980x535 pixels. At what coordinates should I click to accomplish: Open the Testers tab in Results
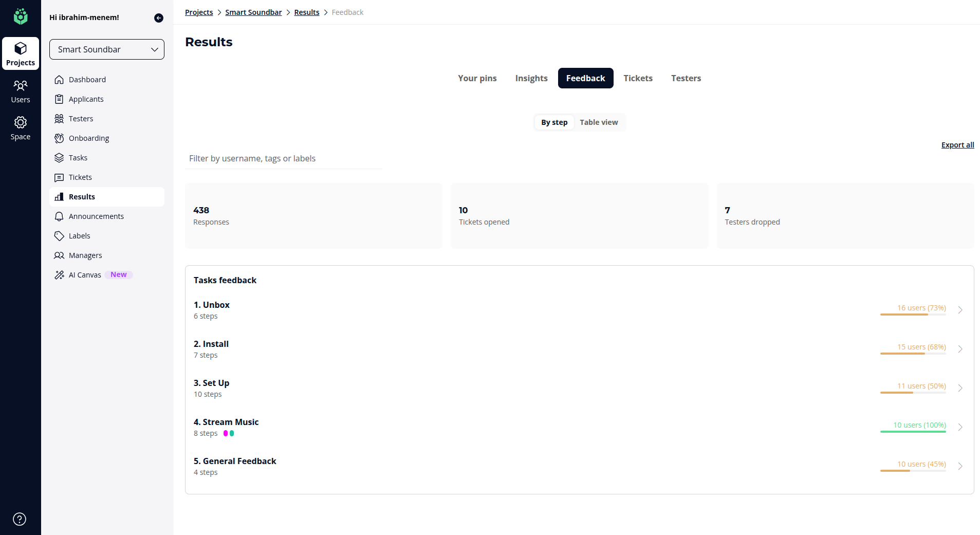(x=686, y=78)
